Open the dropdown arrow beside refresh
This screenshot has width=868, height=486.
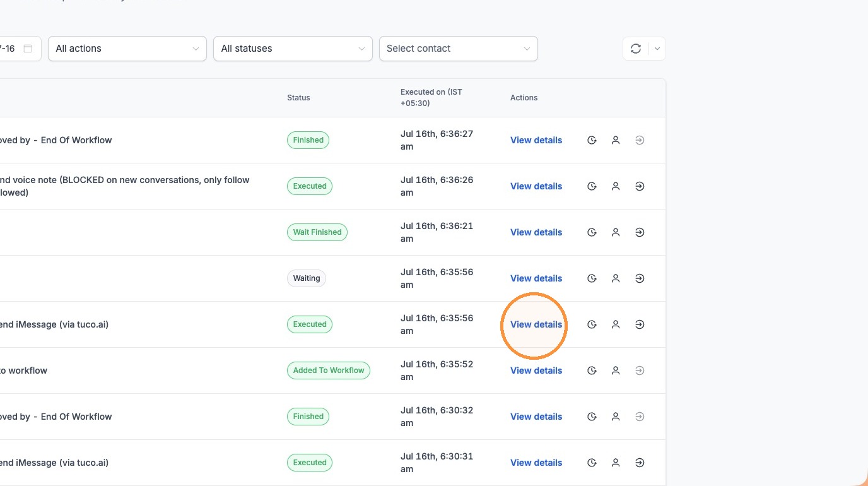tap(657, 49)
